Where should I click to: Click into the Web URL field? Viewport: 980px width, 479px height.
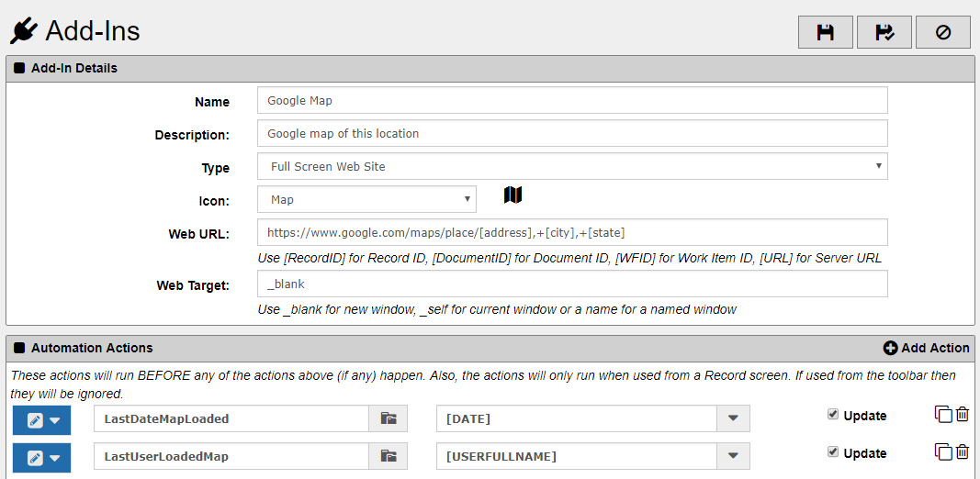(x=572, y=232)
